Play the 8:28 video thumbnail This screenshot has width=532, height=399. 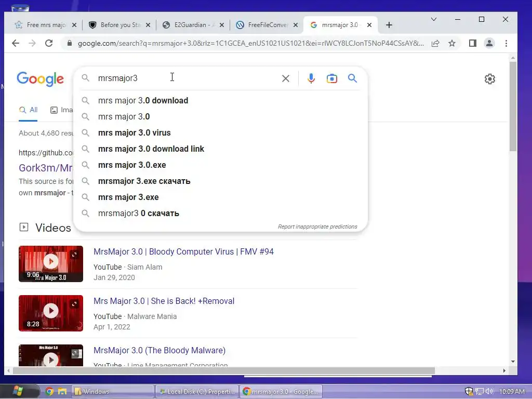click(51, 313)
